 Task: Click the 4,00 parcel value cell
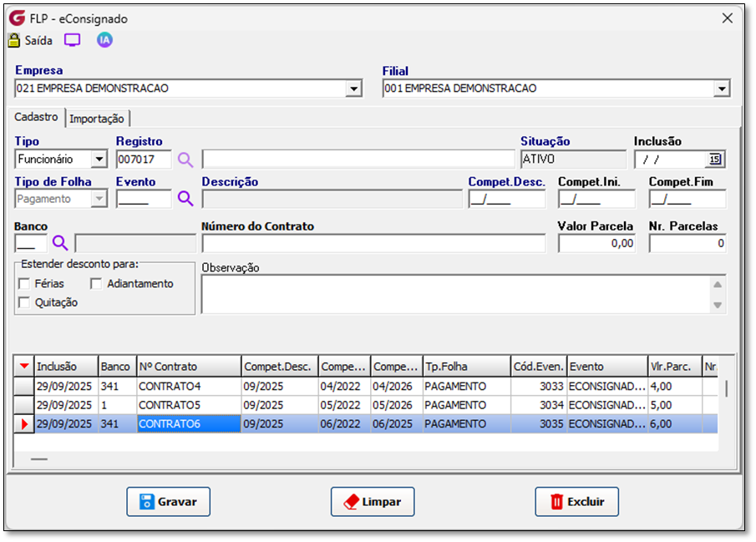coord(675,386)
